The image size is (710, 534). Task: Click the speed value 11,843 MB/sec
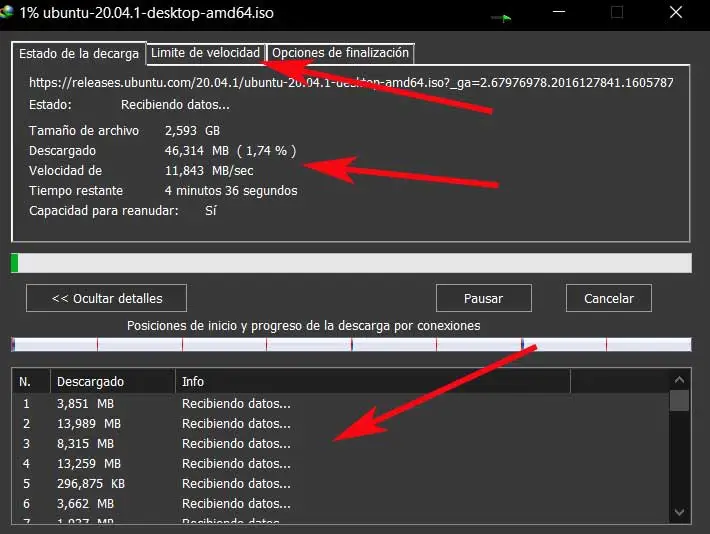(x=209, y=170)
